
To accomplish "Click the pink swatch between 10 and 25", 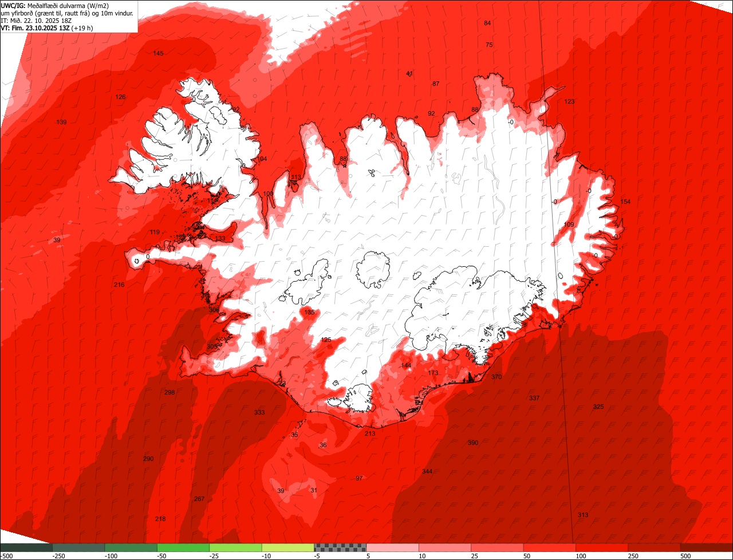I will (x=445, y=547).
